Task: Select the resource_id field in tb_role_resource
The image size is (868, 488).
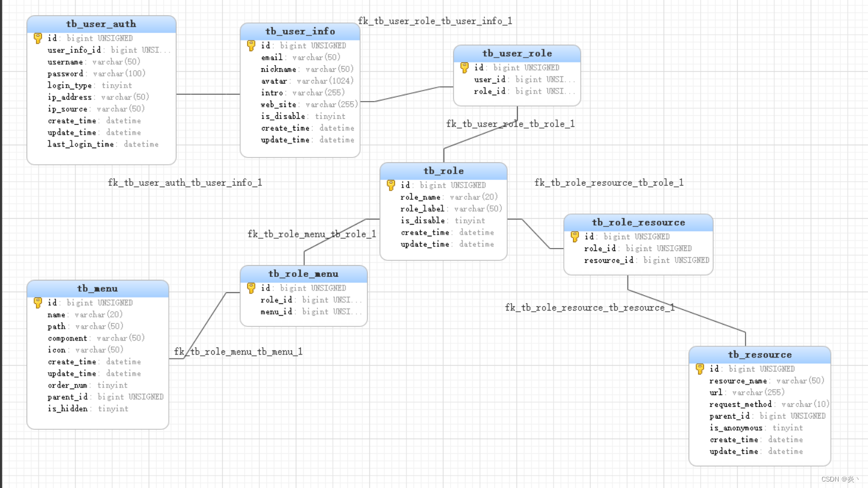Action: pyautogui.click(x=647, y=260)
